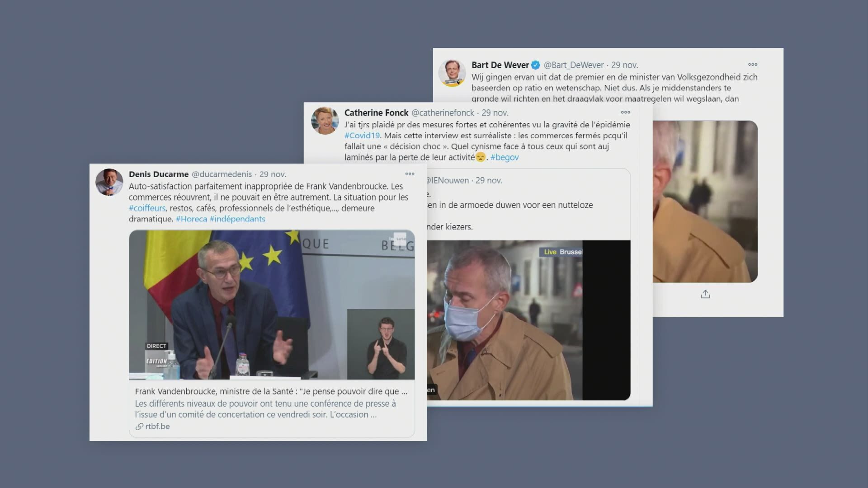
Task: Click Bart De Wever's verified badge
Action: [x=536, y=65]
